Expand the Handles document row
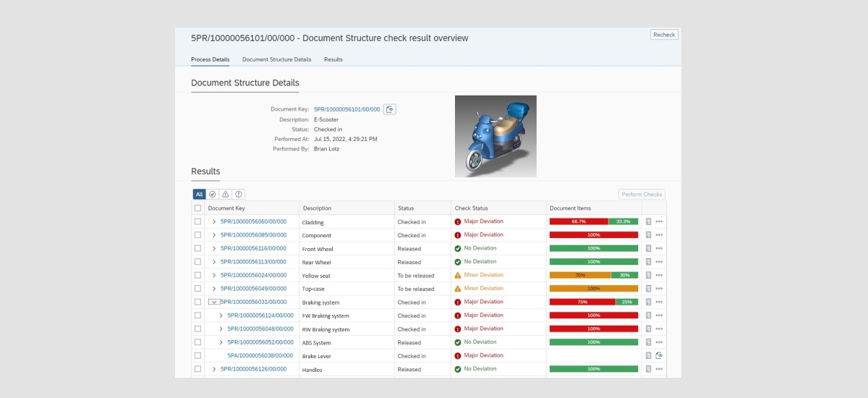868x398 pixels. click(x=214, y=369)
